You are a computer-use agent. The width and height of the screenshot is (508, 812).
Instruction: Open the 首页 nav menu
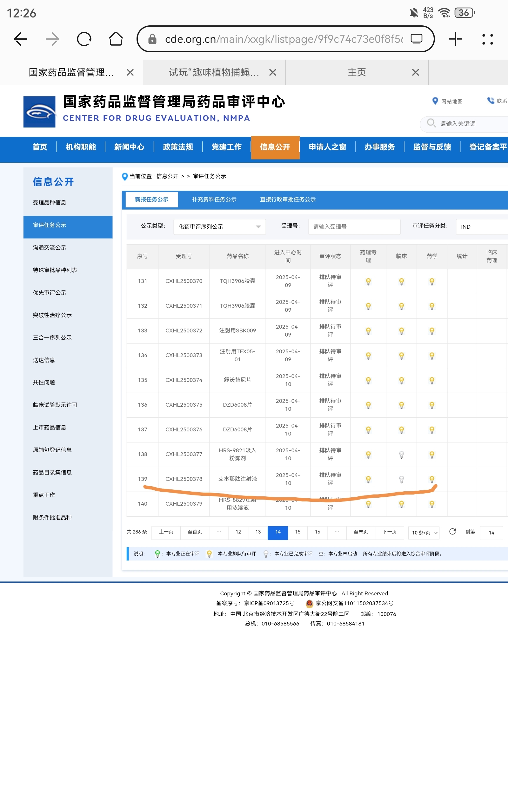40,147
